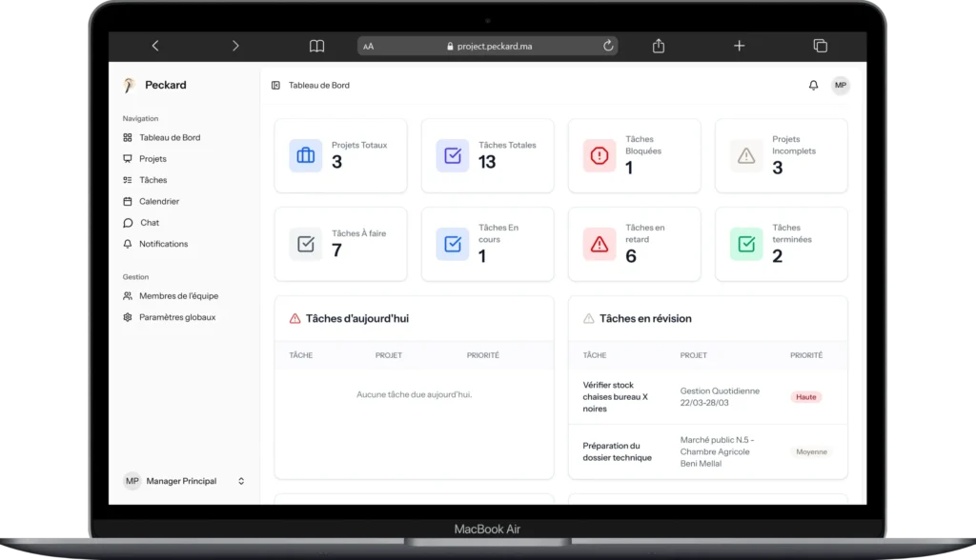Click the Tâches en retard warning triangle icon
The height and width of the screenshot is (560, 976).
[x=600, y=244]
